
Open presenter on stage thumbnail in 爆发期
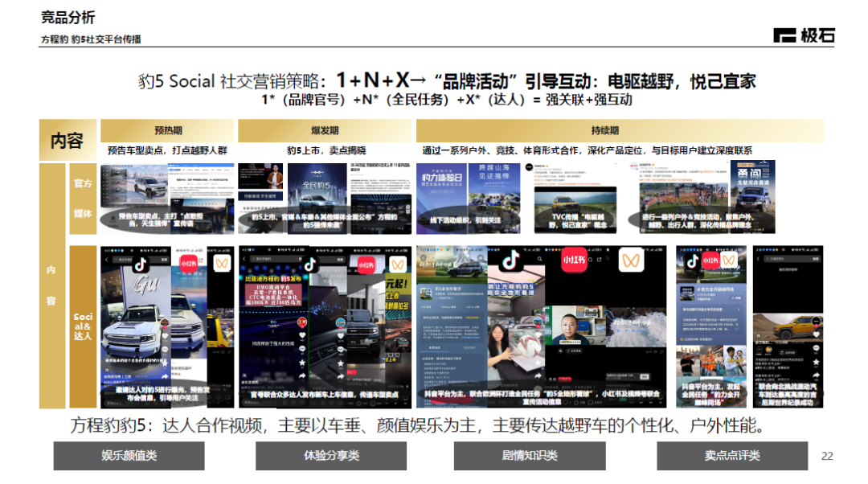coord(260,177)
